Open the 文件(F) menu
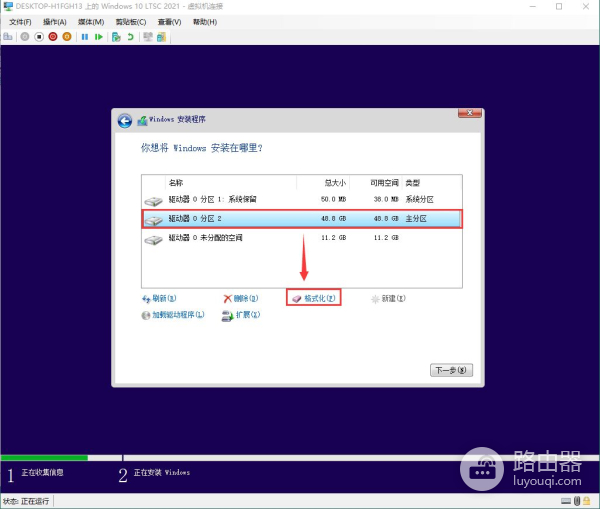Viewport: 600px width, 509px height. coord(20,22)
